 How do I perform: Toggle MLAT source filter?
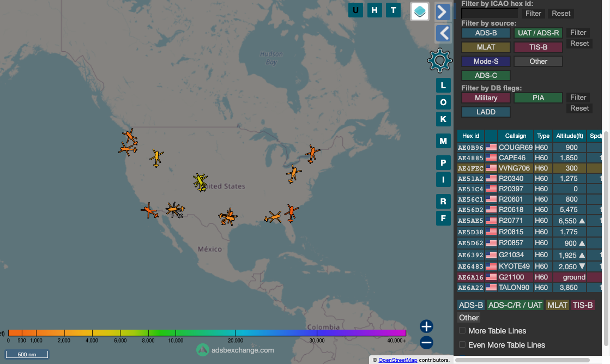tap(486, 47)
